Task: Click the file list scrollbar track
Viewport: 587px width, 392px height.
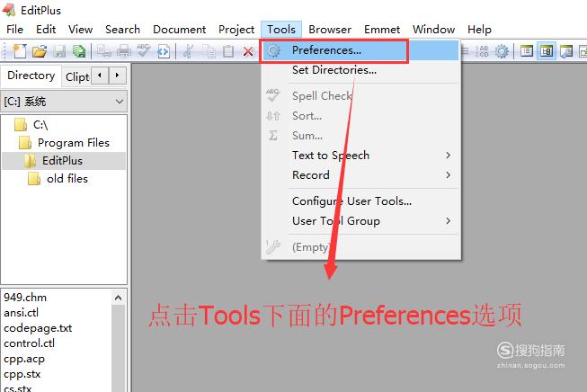Action: point(119,348)
